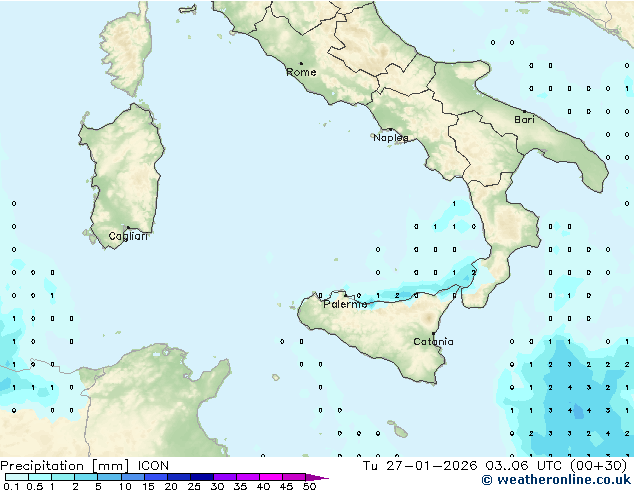Click the 0.1 mm legend color swatch
The width and height of the screenshot is (634, 490).
[x=17, y=477]
